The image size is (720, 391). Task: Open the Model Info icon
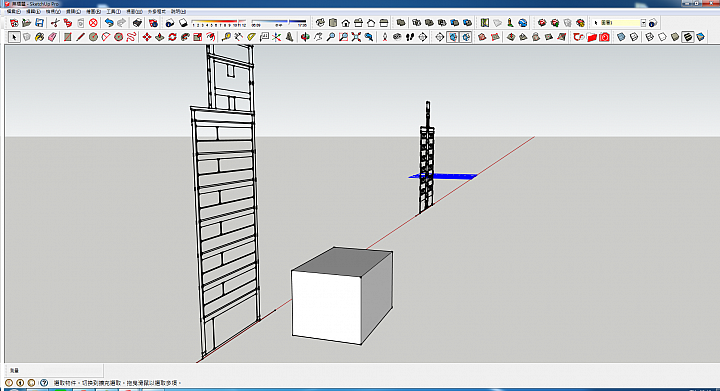coord(153,22)
